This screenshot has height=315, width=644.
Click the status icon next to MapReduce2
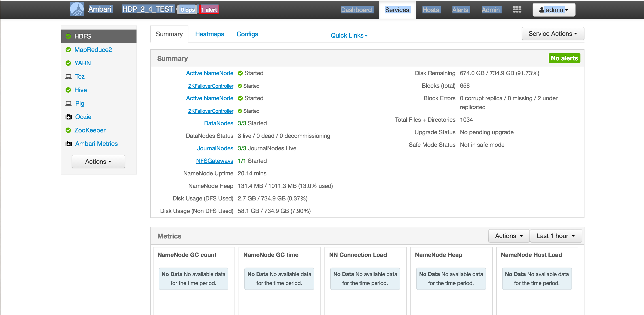tap(68, 49)
